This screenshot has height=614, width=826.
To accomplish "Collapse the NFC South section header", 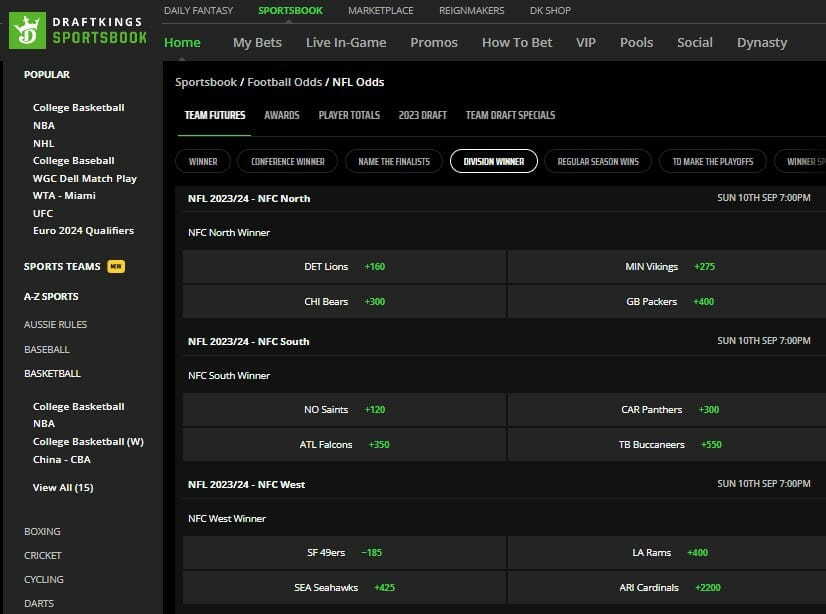I will [500, 341].
